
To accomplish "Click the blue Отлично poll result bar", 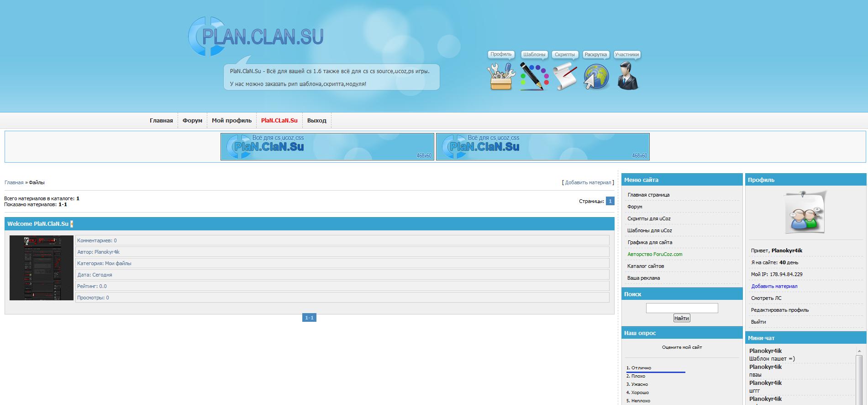I will 656,372.
